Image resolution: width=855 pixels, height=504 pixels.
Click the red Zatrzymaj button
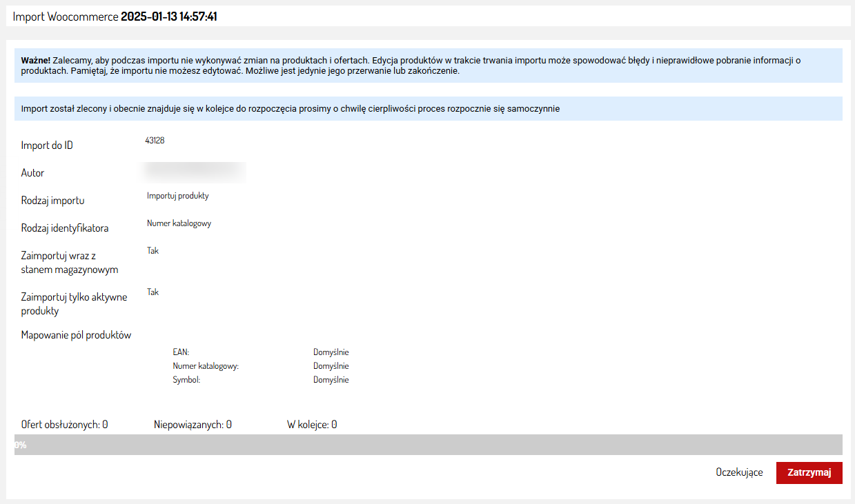809,472
